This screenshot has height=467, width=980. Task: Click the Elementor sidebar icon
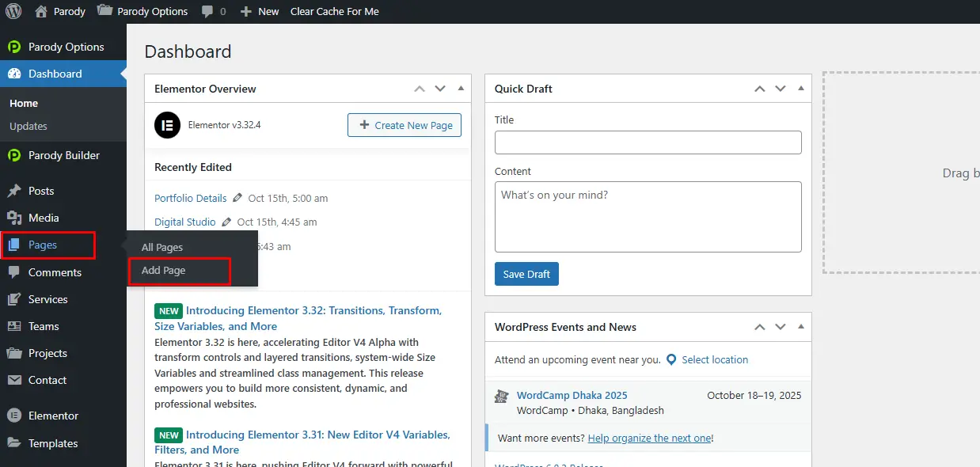pyautogui.click(x=14, y=416)
